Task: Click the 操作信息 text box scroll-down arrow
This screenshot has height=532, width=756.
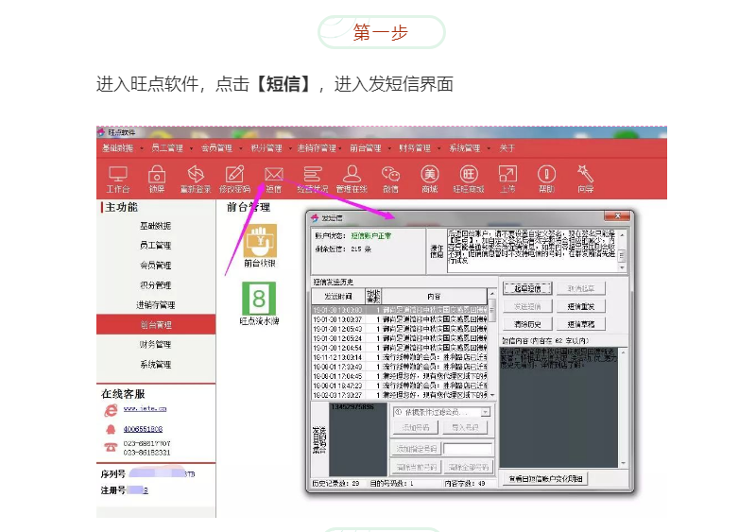Action: pos(622,267)
